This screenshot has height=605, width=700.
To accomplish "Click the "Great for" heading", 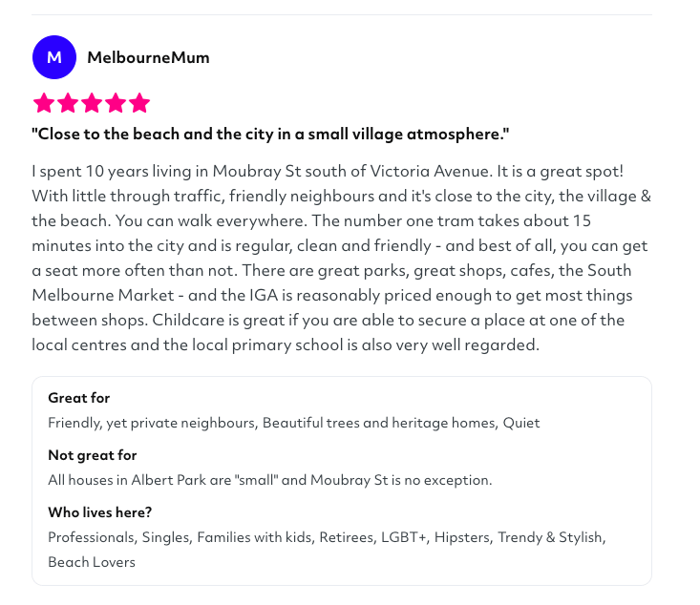I will pos(79,398).
